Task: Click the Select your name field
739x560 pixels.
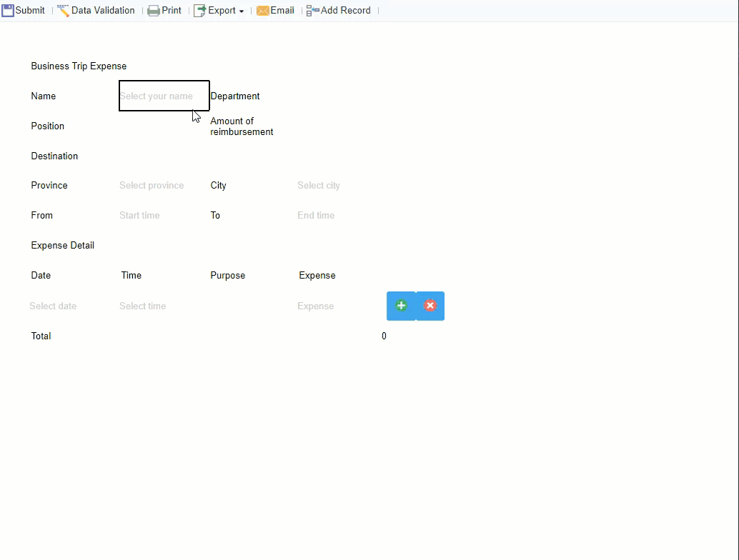Action: (164, 95)
